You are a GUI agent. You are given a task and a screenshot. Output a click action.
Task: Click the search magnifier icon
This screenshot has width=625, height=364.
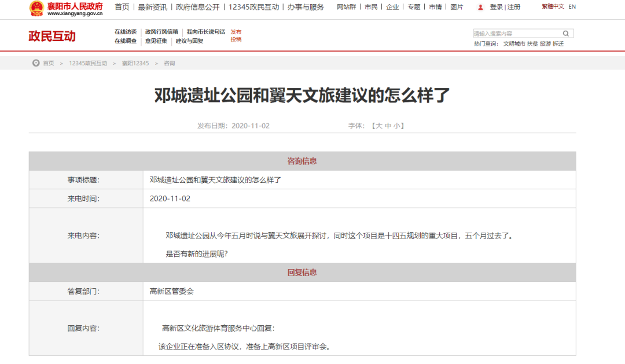[566, 34]
